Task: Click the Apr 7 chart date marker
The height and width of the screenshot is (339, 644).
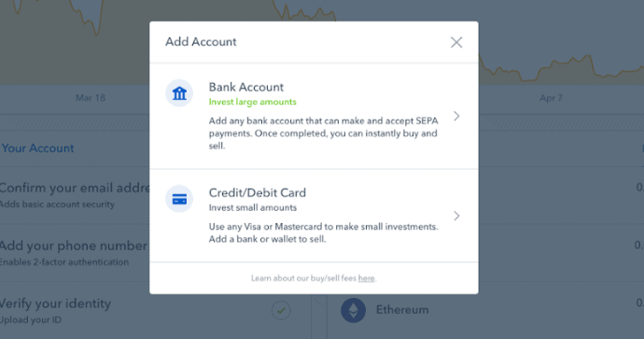Action: point(551,98)
